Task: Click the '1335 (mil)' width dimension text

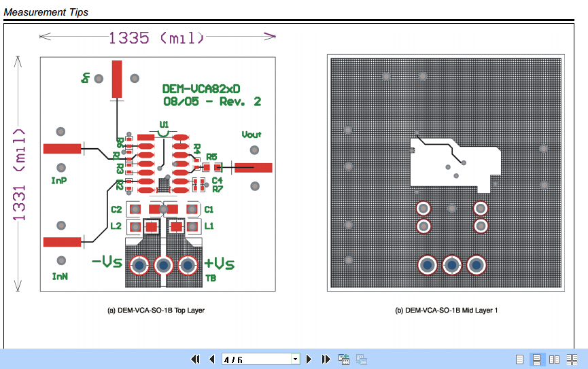Action: [156, 38]
